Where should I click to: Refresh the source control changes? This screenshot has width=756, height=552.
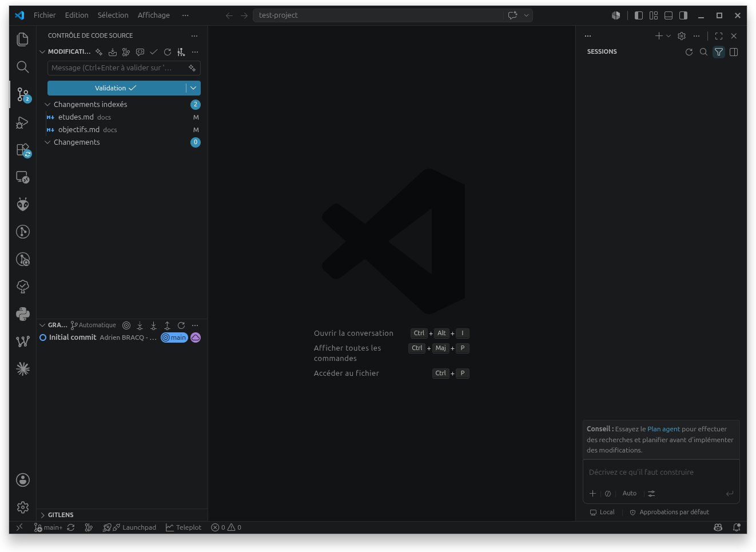tap(168, 52)
